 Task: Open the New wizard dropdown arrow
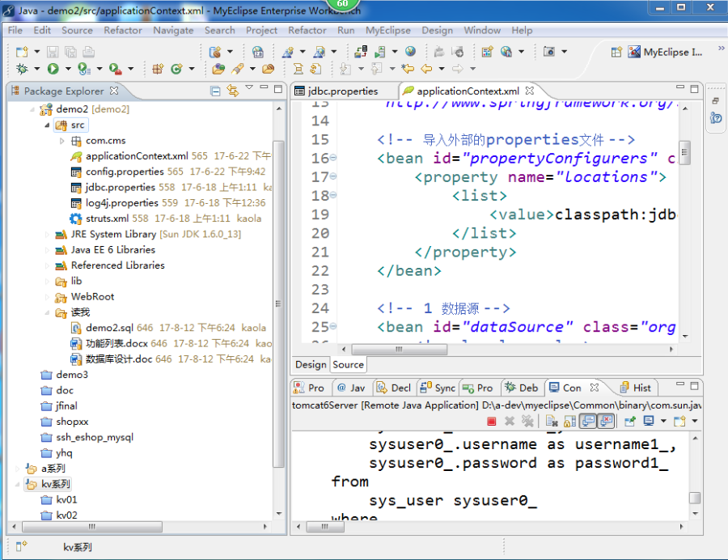[36, 52]
